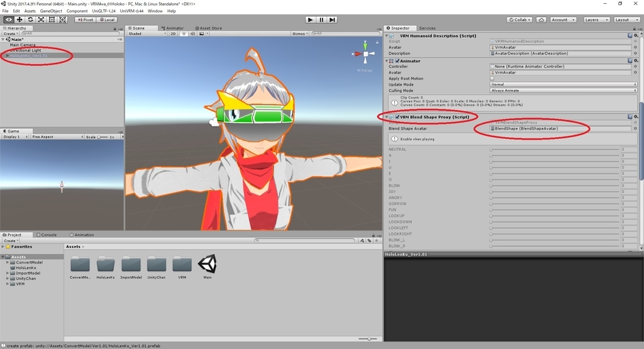This screenshot has height=349, width=644.
Task: Click the Game view Scale slider
Action: [x=103, y=136]
